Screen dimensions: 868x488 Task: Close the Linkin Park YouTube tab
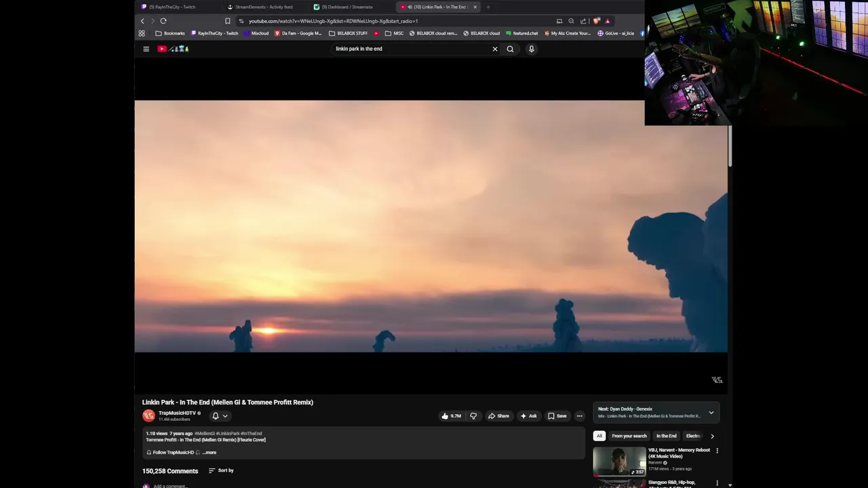coord(475,7)
